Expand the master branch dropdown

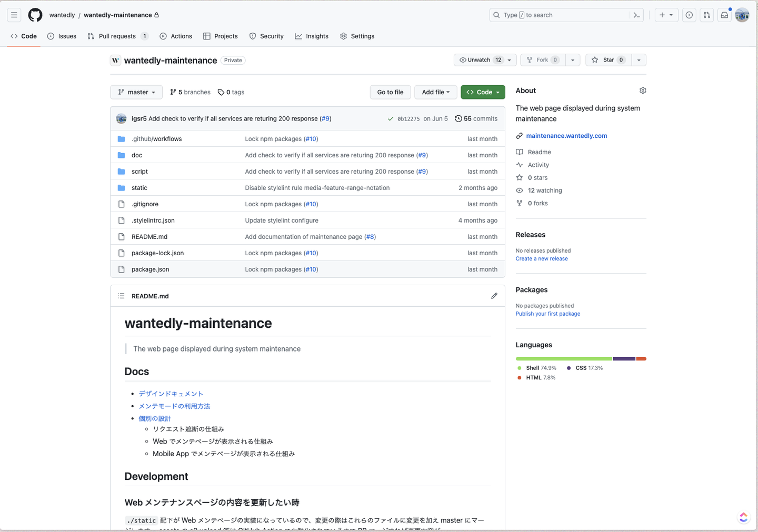136,92
